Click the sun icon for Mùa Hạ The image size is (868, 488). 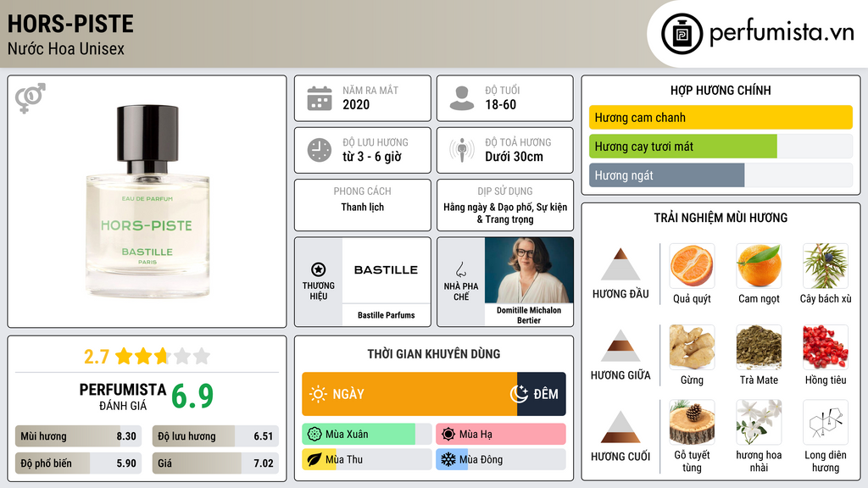(448, 435)
